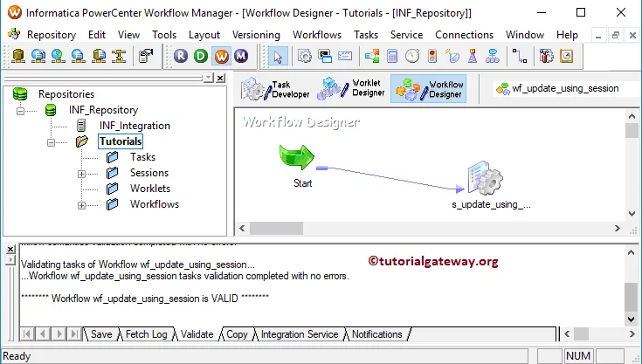Switch to the Fetch Log output tab
This screenshot has height=364, width=642.
coord(147,334)
